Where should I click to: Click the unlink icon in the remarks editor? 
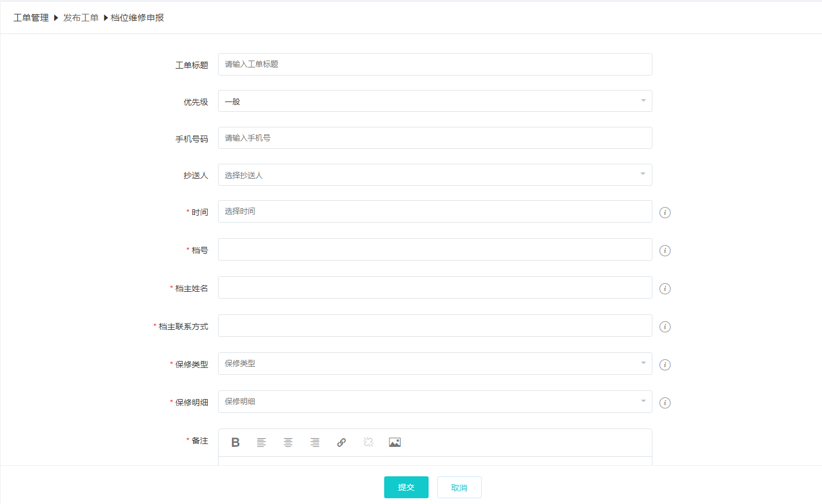[x=368, y=442]
